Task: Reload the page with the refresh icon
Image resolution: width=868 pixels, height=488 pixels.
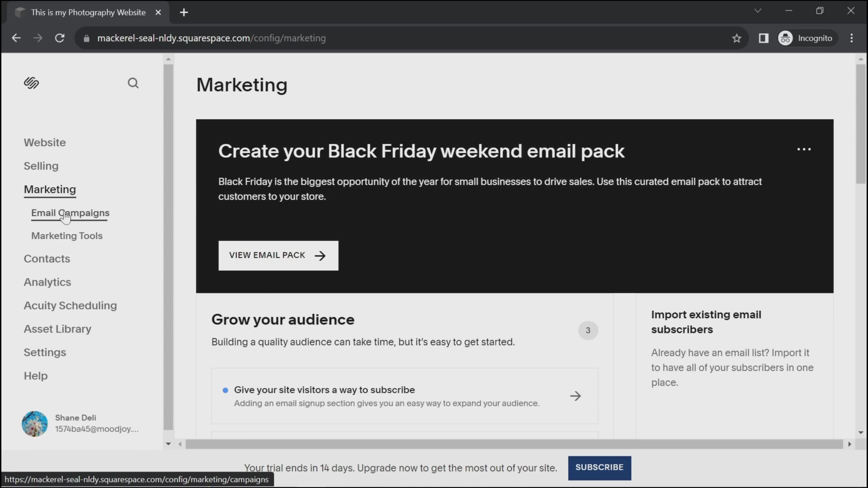Action: (60, 38)
